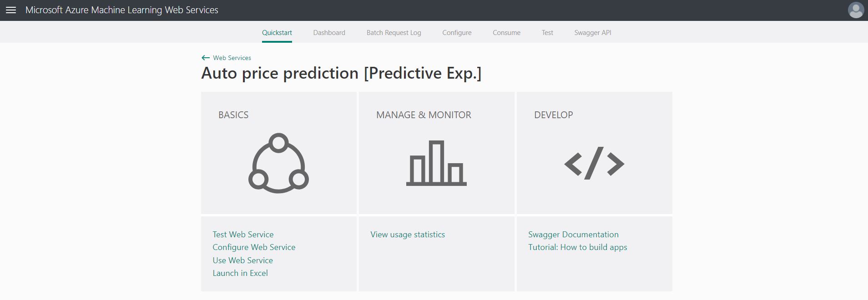The height and width of the screenshot is (300, 868).
Task: Open the Dashboard tab
Action: click(329, 33)
